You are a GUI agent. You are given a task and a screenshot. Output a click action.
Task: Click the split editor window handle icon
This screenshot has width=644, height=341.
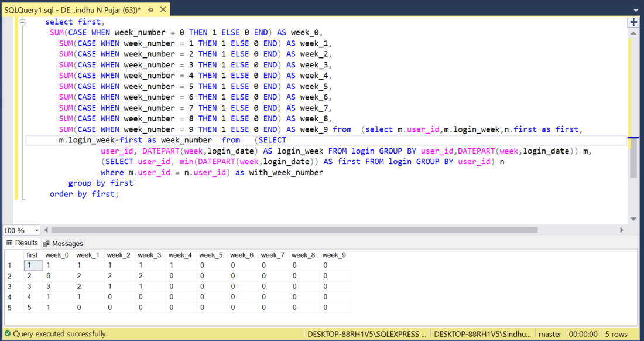click(633, 22)
